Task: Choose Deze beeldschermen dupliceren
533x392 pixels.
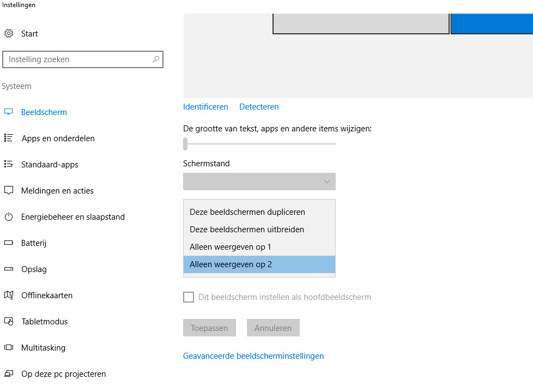Action: (x=259, y=212)
